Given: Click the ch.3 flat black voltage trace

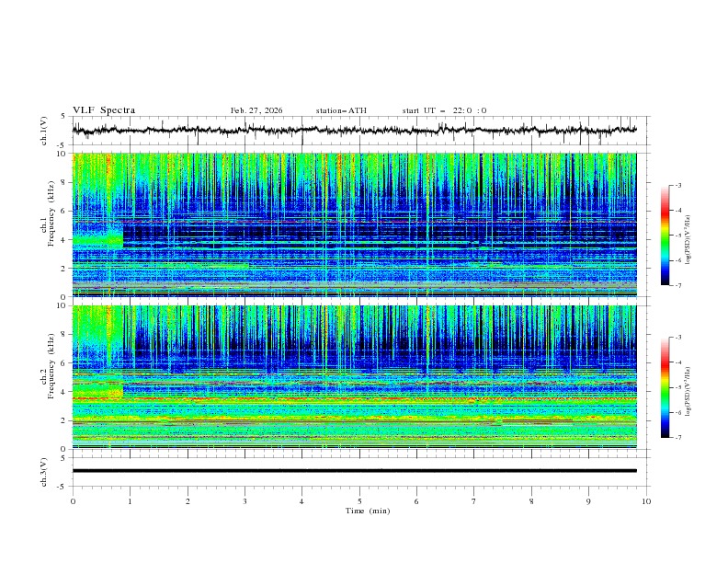Looking at the screenshot, I should 354,471.
